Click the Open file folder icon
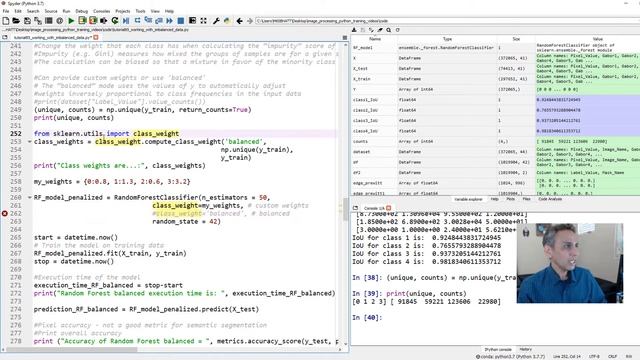The height and width of the screenshot is (360, 640). (16, 20)
